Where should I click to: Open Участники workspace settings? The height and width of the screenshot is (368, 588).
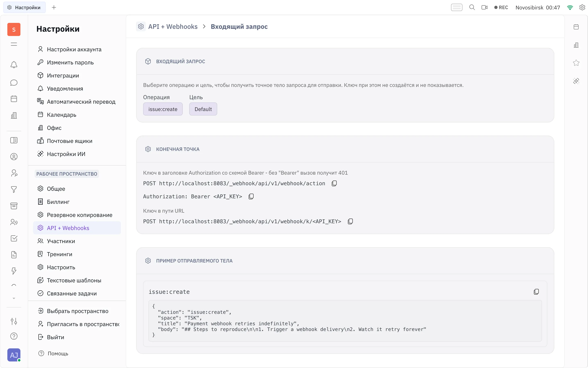click(x=77, y=241)
